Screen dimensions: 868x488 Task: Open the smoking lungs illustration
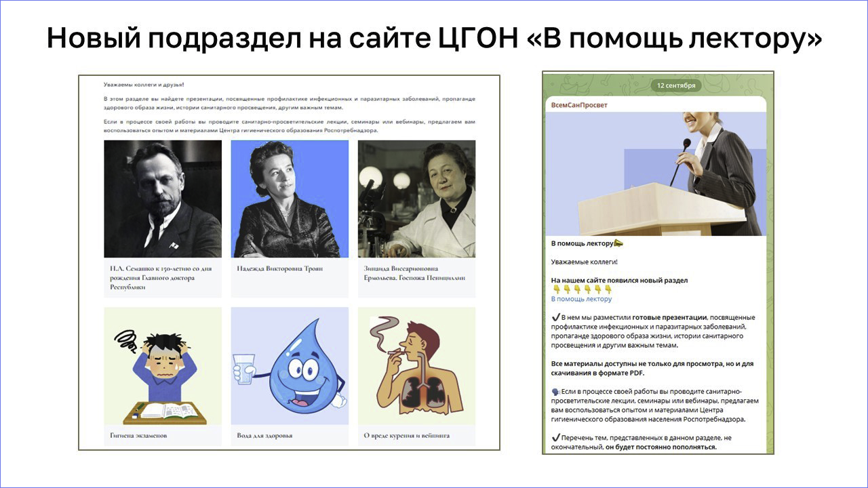416,366
